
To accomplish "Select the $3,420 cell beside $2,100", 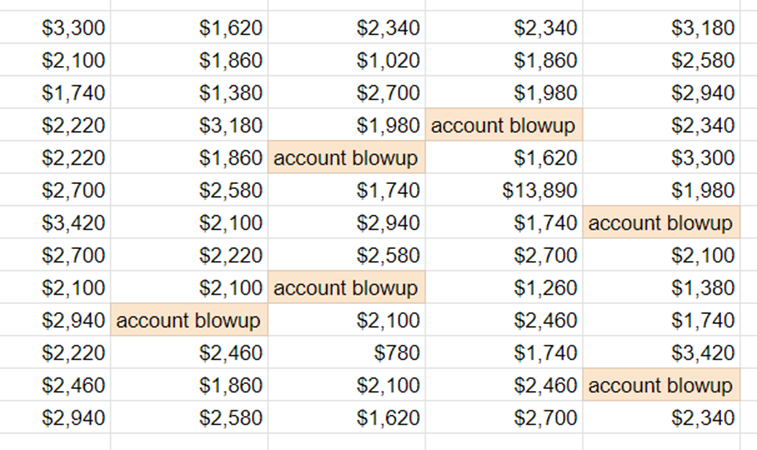I will coord(55,223).
